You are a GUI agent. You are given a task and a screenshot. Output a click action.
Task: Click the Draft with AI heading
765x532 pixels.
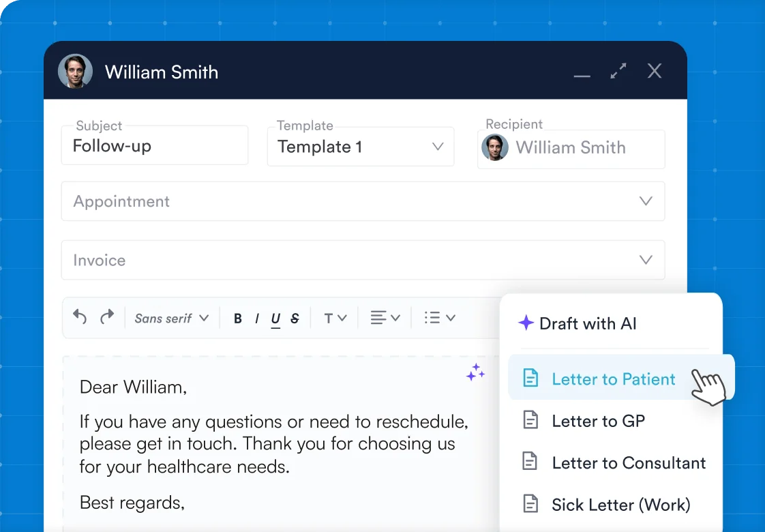pos(588,323)
